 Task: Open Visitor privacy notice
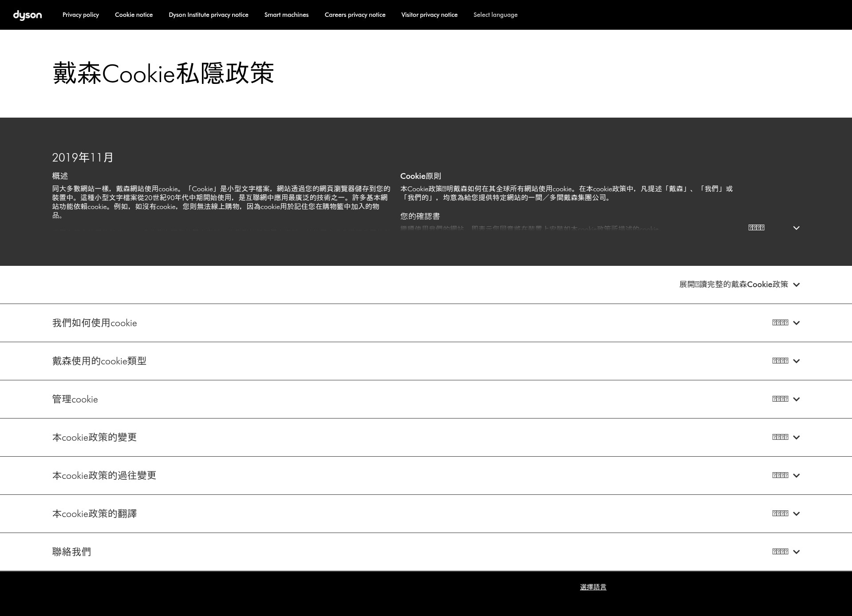coord(429,15)
